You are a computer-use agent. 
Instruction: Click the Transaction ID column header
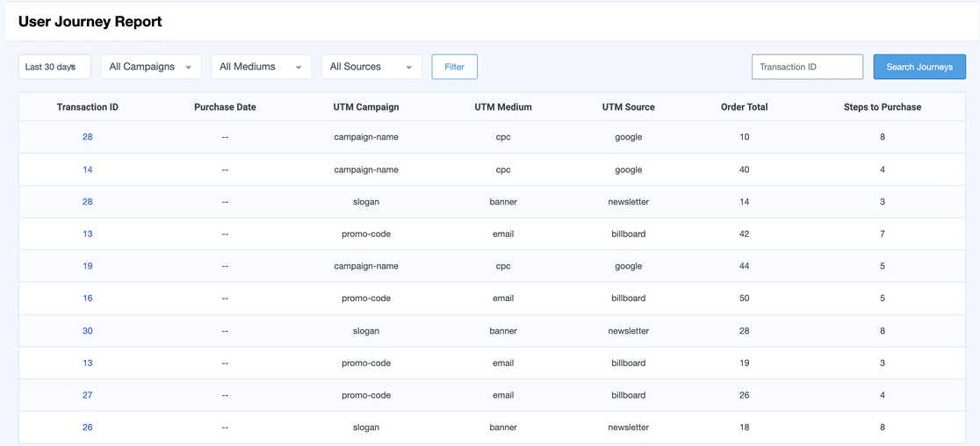(x=88, y=107)
